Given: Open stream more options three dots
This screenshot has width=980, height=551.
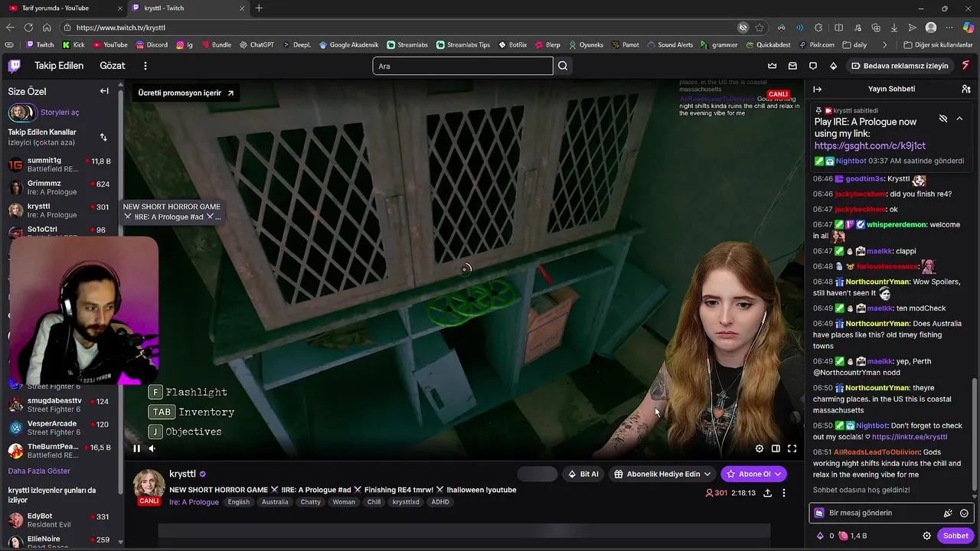Looking at the screenshot, I should point(784,493).
